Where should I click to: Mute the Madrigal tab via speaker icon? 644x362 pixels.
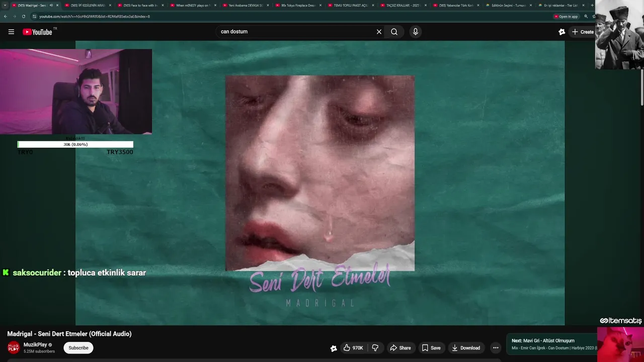pos(51,5)
